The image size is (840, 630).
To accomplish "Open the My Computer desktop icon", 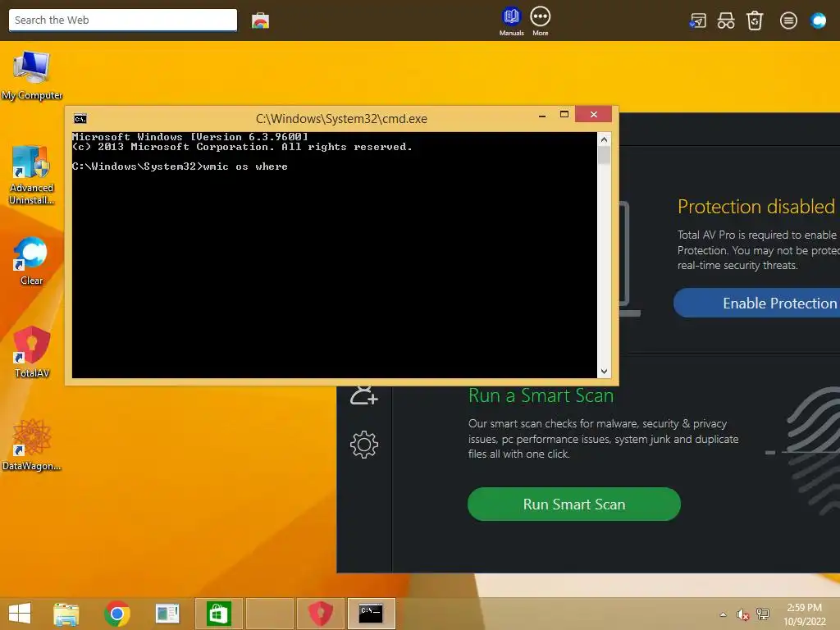I will [x=32, y=75].
